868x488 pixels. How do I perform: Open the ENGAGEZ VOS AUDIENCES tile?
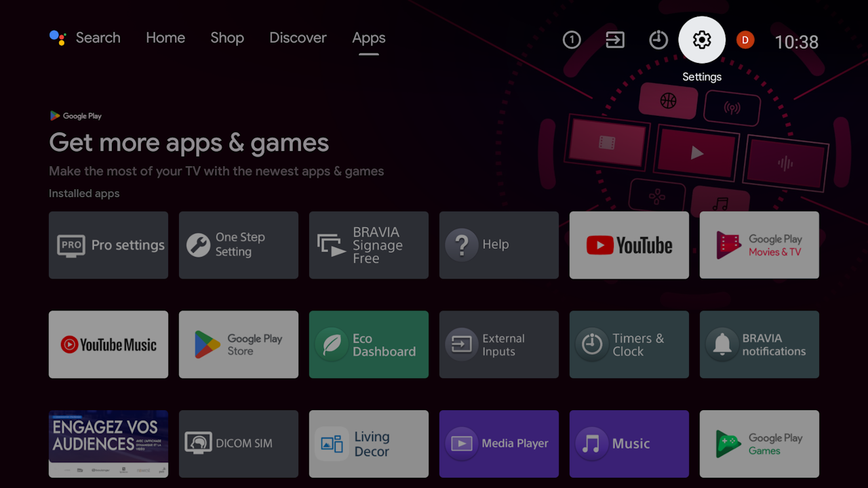[108, 444]
